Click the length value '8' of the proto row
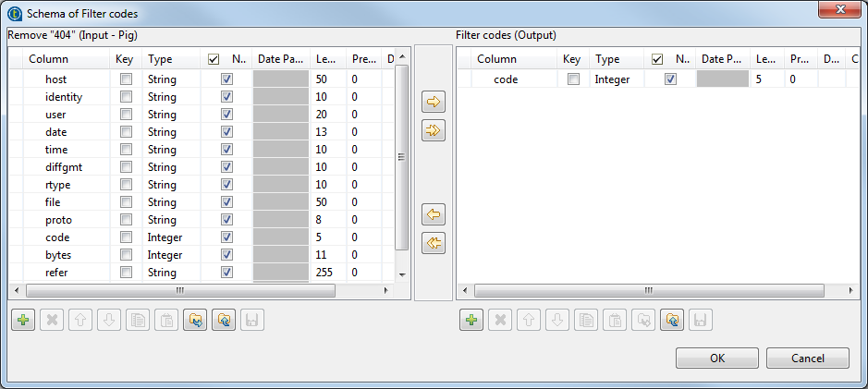868x389 pixels. (319, 220)
